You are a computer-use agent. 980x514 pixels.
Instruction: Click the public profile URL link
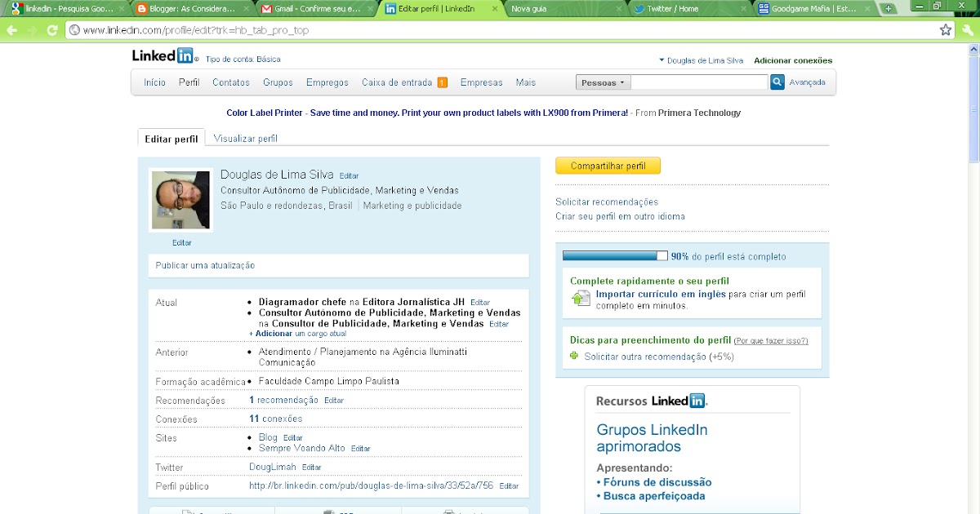click(371, 485)
